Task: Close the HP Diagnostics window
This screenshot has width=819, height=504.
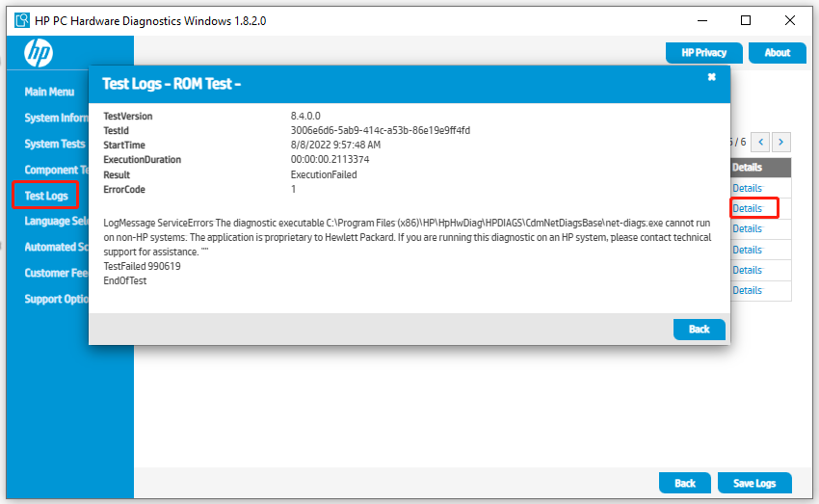Action: 790,20
